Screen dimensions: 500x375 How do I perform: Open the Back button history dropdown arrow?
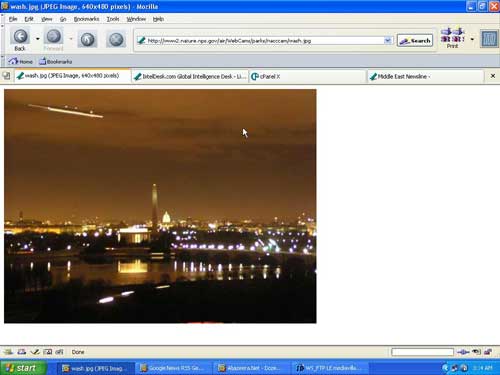(x=37, y=39)
